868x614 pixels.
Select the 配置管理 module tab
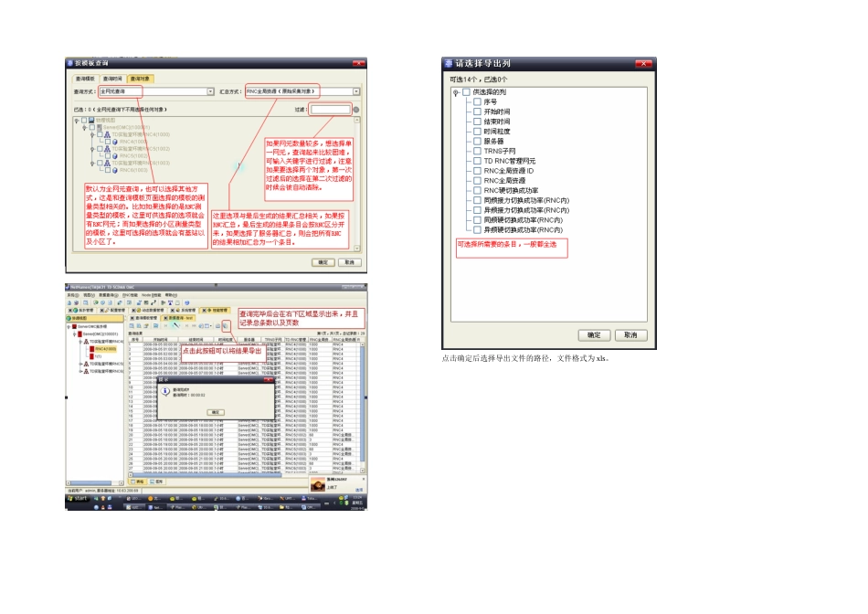(112, 310)
